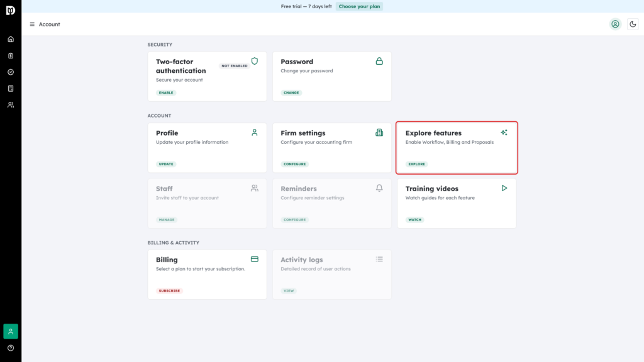Viewport: 644px width, 362px height.
Task: Open the home icon in the sidebar
Action: [11, 40]
